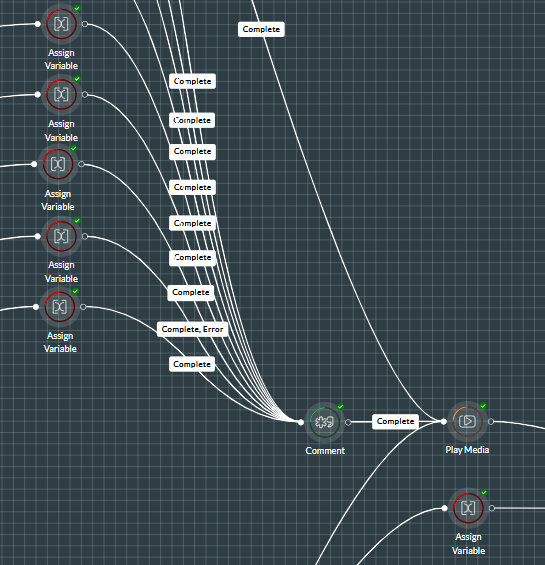
Task: Click output port of second left Assign Variable
Action: click(85, 94)
